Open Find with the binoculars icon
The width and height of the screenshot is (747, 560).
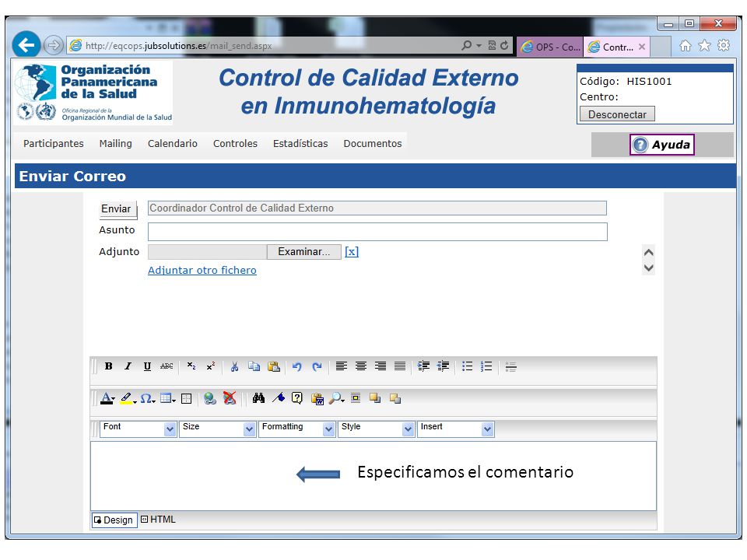258,398
